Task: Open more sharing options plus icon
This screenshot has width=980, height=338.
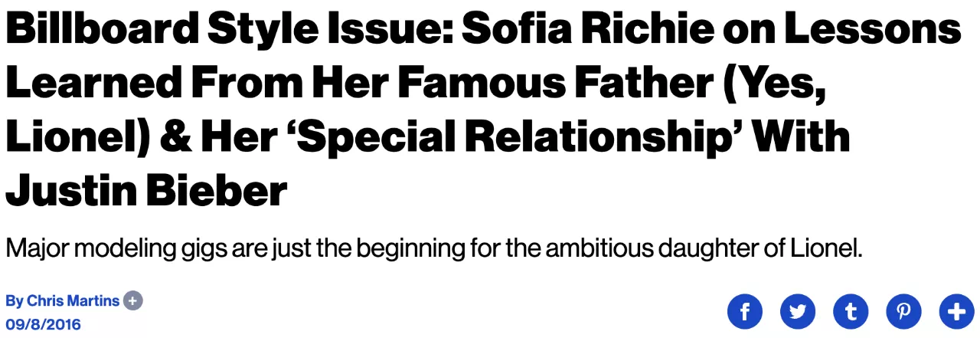Action: 956,311
